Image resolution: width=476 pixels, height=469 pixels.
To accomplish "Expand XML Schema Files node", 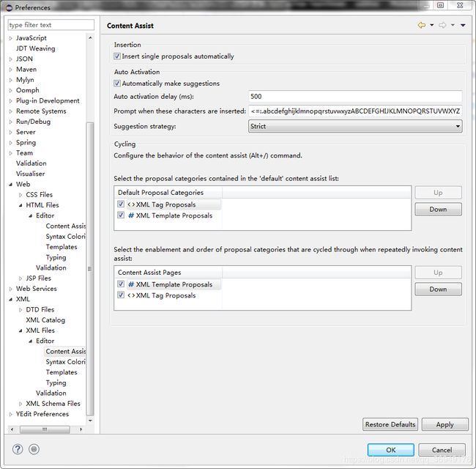I will pos(21,404).
